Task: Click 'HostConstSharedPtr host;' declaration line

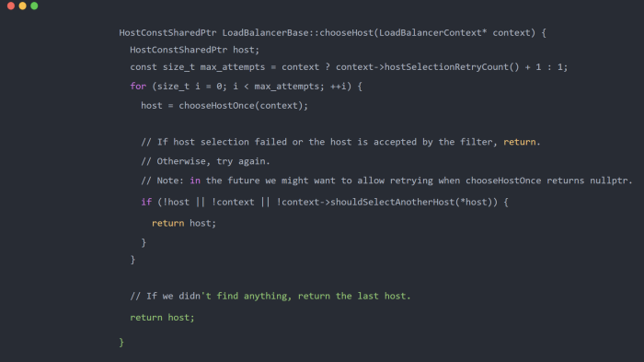Action: (x=195, y=50)
